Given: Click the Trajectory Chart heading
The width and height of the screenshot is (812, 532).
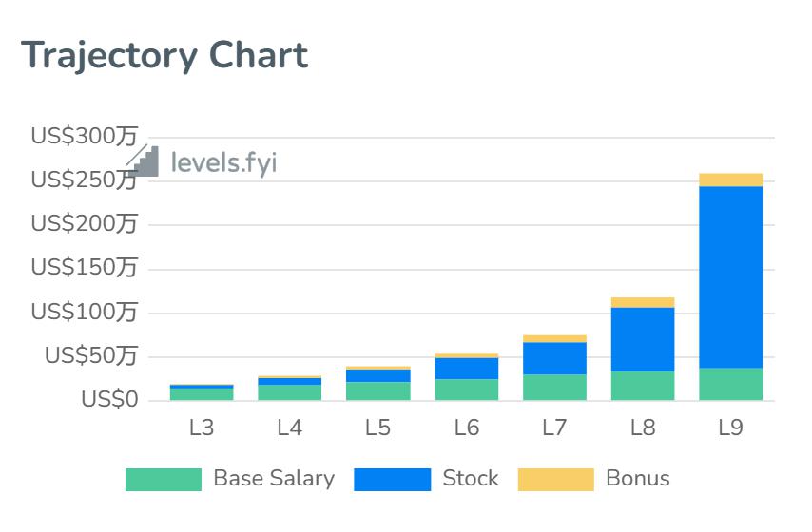Looking at the screenshot, I should [x=164, y=55].
